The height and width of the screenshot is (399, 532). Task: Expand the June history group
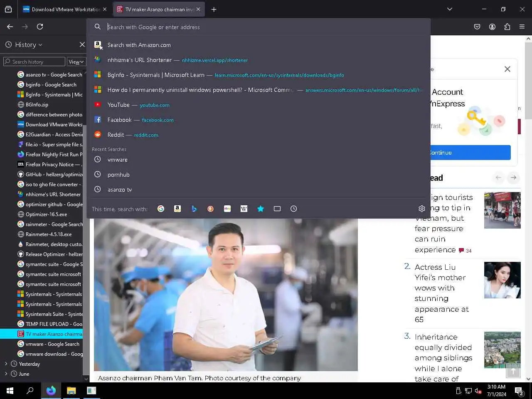(6, 374)
